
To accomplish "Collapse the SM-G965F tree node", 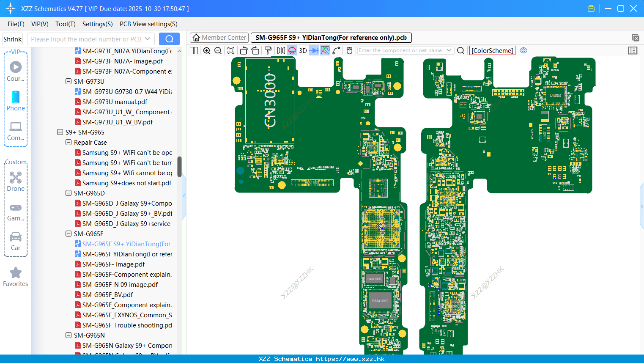I will [x=69, y=234].
